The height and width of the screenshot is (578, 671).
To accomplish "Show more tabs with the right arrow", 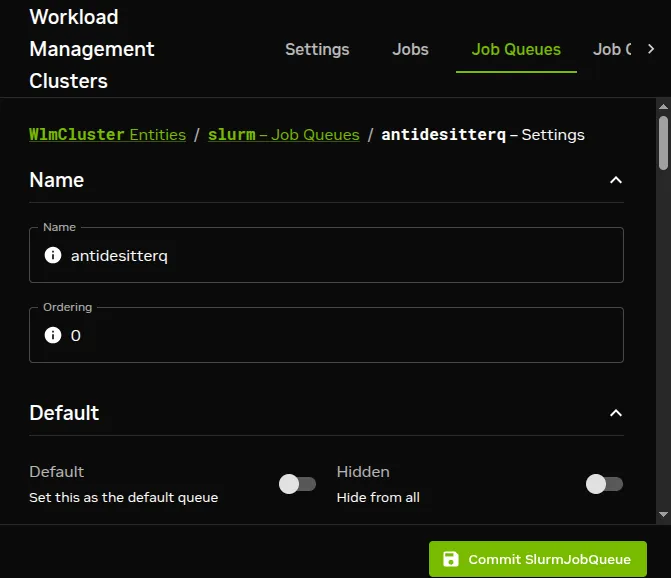I will coord(651,49).
